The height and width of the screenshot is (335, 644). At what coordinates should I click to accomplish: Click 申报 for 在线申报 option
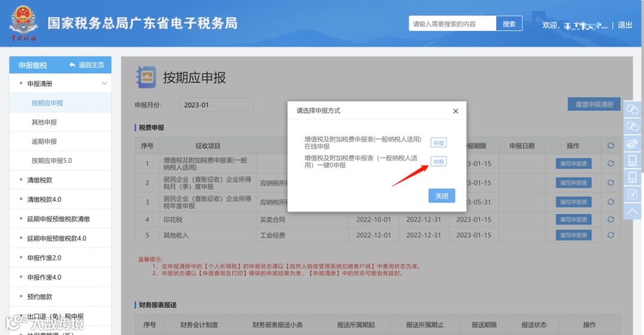[439, 143]
